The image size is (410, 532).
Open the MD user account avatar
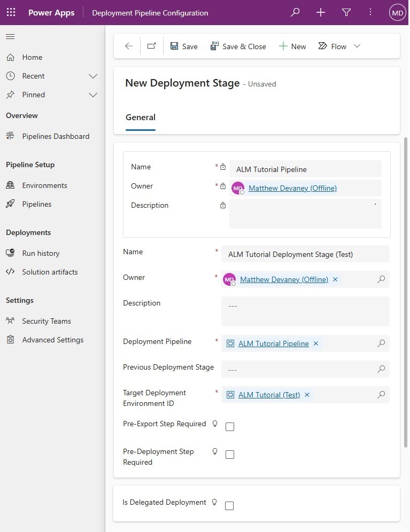397,13
